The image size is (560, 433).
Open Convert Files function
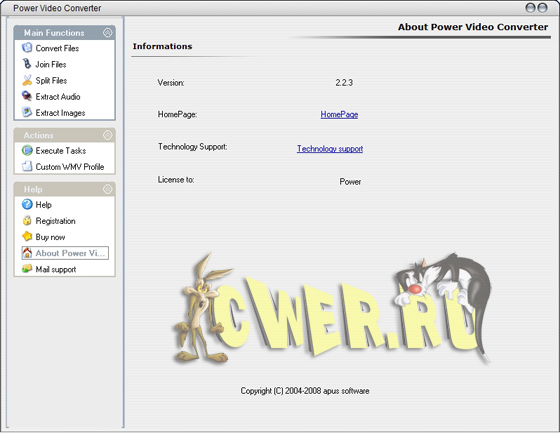[x=57, y=48]
